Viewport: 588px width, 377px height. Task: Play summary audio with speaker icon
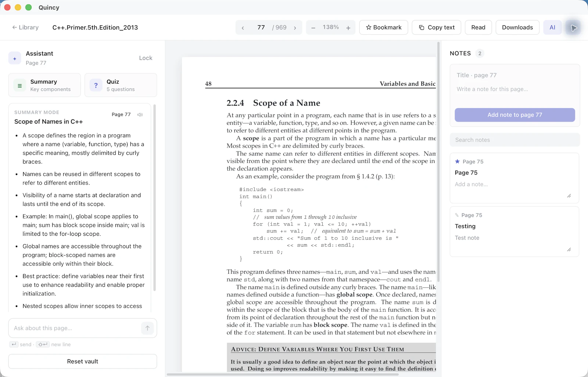(140, 115)
